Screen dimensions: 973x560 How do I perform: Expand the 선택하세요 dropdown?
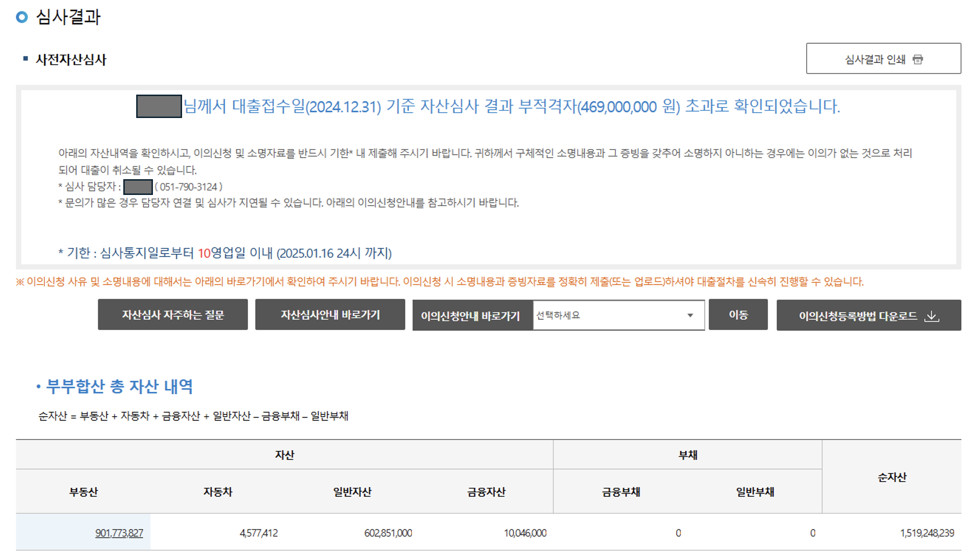[x=618, y=315]
